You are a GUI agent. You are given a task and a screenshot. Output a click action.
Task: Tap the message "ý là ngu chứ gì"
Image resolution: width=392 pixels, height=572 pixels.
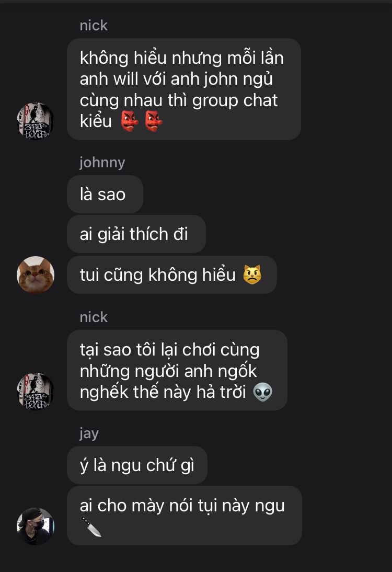click(x=137, y=465)
